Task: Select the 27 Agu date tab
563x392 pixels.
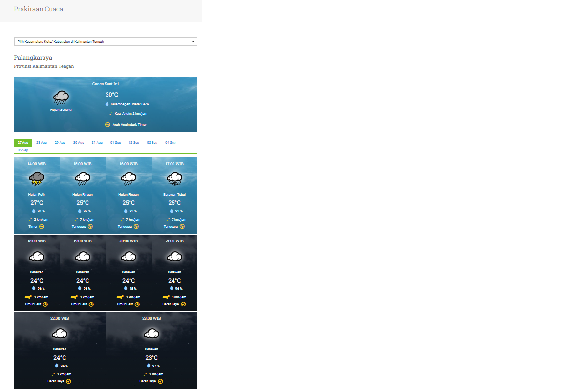Action: 23,143
